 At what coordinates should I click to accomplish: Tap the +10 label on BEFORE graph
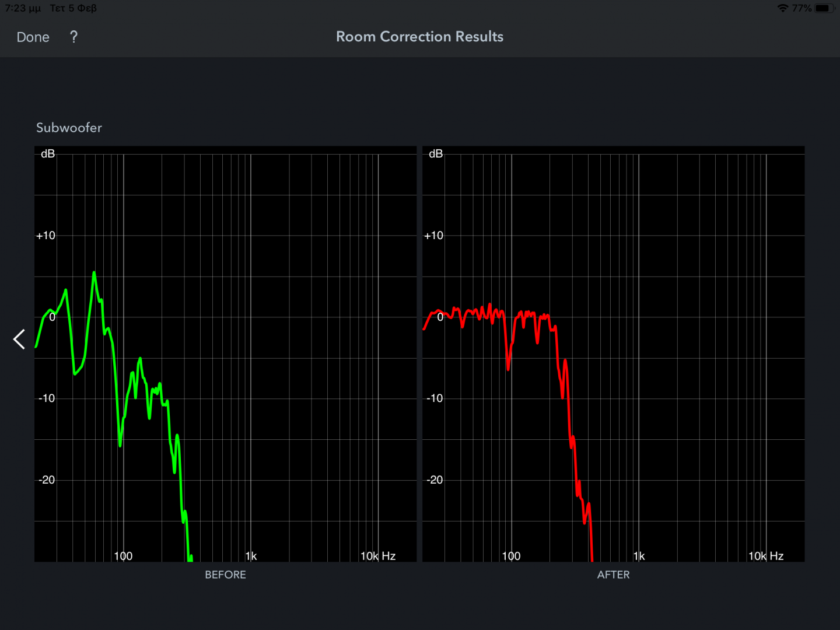click(x=45, y=236)
